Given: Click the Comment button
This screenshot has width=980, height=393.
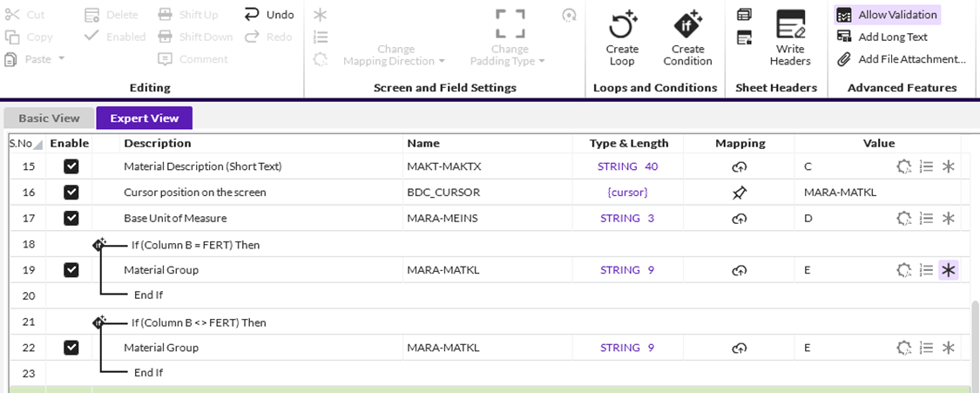Looking at the screenshot, I should (193, 59).
